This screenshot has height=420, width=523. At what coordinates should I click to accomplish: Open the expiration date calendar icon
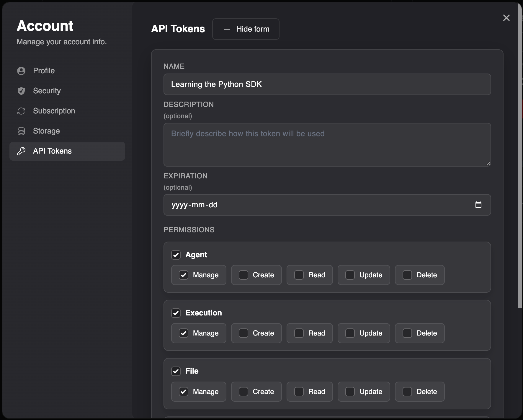click(478, 205)
